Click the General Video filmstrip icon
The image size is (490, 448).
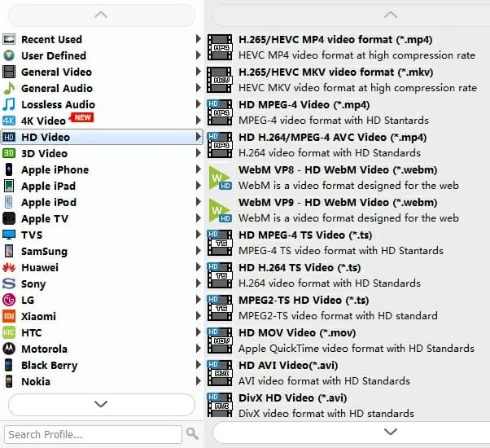(x=9, y=72)
